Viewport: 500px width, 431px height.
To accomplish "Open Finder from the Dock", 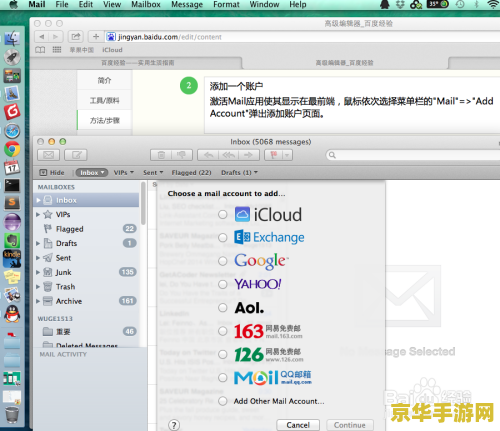I will point(12,39).
